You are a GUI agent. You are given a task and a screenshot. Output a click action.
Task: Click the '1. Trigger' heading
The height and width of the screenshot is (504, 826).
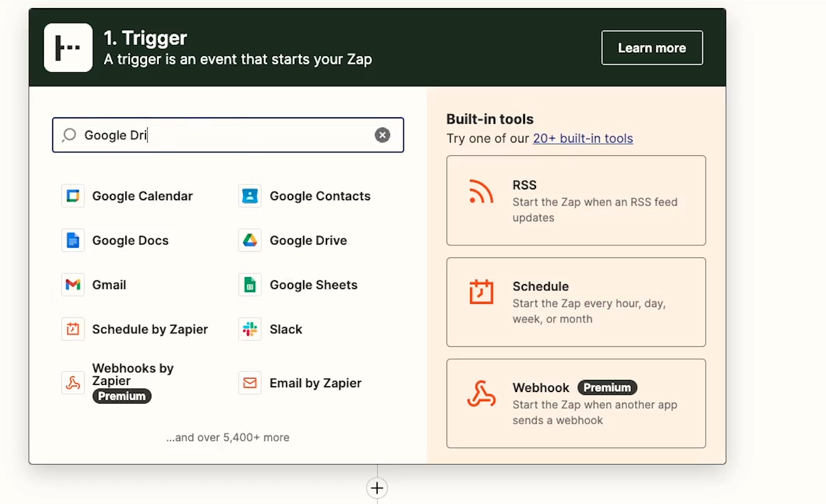pyautogui.click(x=146, y=38)
